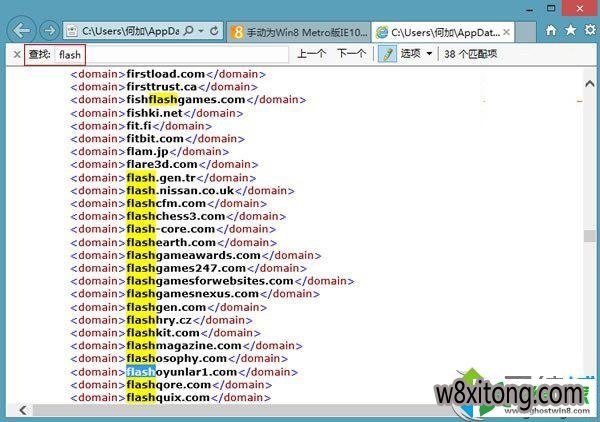Open the Tools gear icon

587,31
